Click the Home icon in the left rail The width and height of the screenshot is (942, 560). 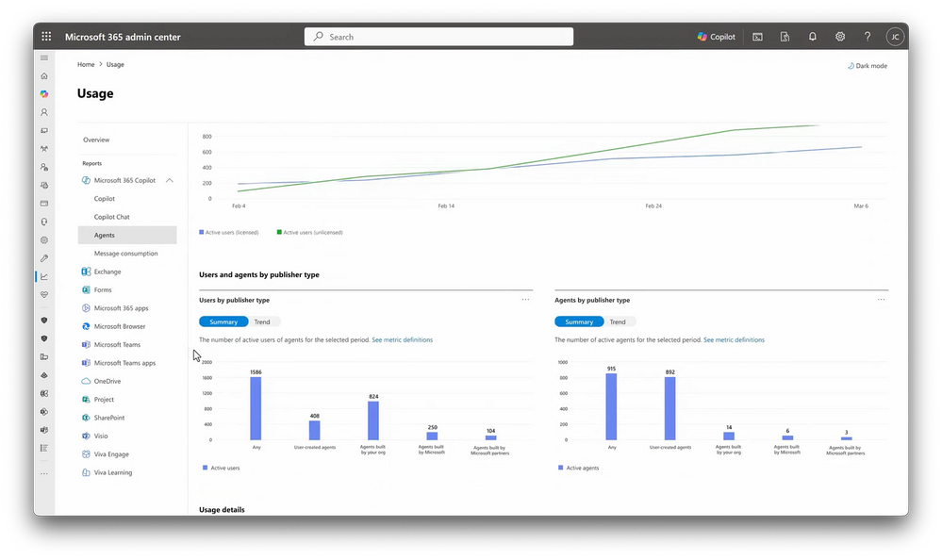click(x=44, y=75)
